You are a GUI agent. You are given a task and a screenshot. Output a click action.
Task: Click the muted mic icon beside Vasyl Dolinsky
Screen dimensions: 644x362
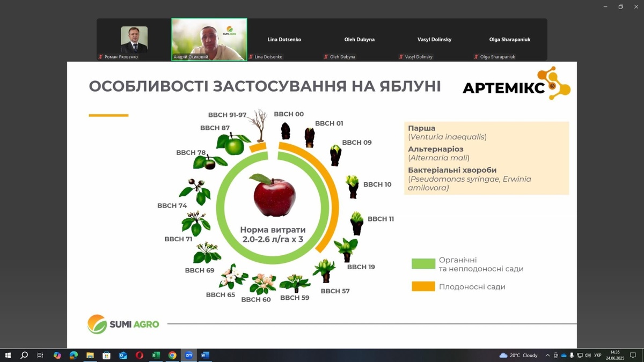[x=401, y=57]
